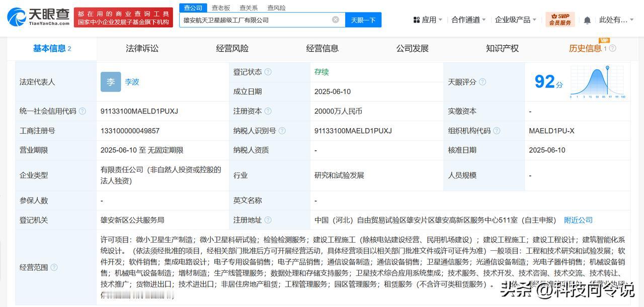Click the 纳税人资质 label

coord(251,150)
